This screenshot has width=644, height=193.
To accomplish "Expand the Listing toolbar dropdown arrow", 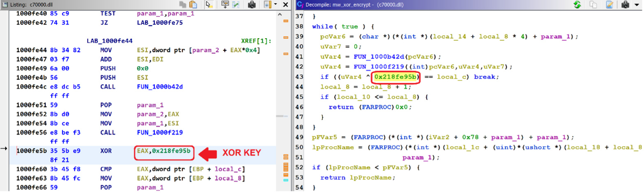I will click(x=275, y=5).
